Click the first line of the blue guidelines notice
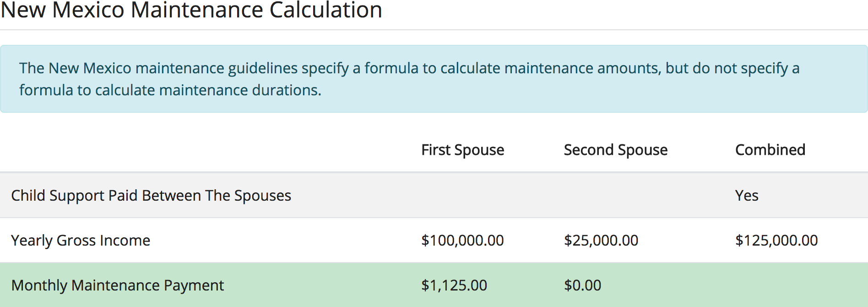The image size is (868, 307). point(409,68)
